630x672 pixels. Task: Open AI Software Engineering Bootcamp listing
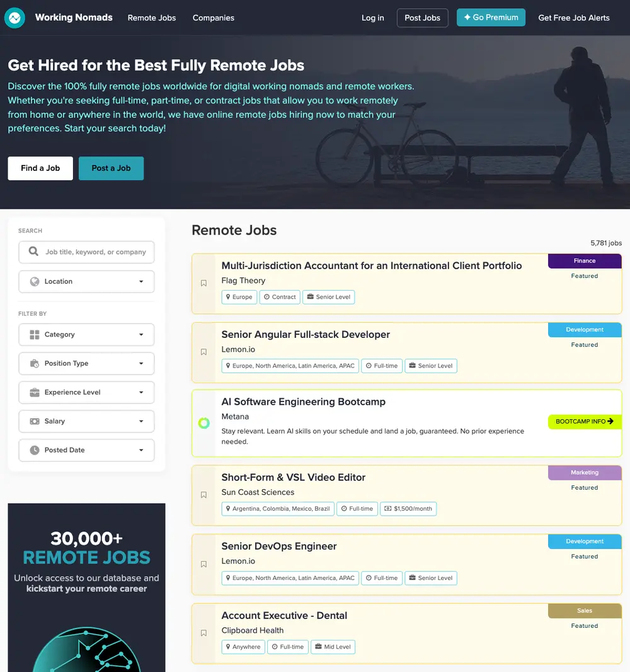303,402
